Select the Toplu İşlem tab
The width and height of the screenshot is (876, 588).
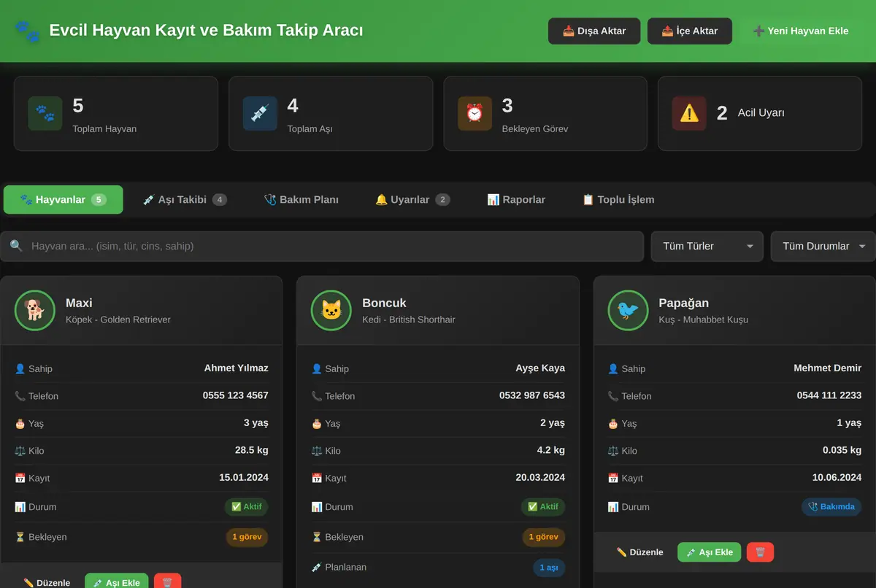coord(618,199)
